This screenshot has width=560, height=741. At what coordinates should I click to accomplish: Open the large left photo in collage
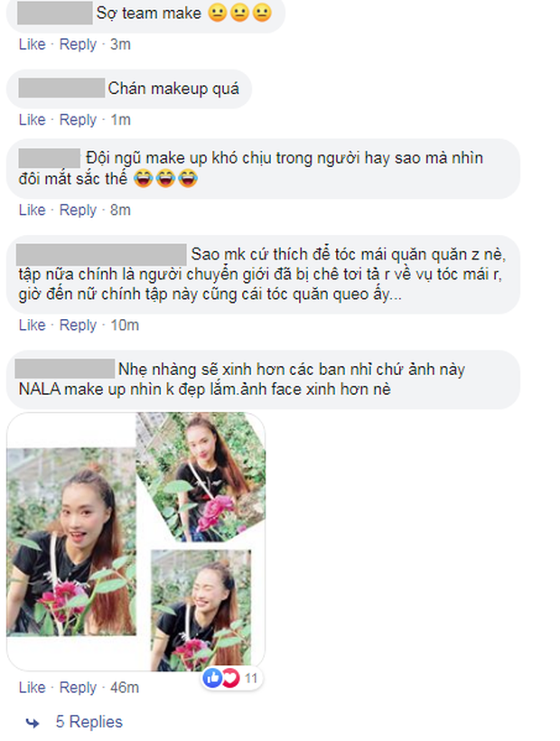(71, 541)
